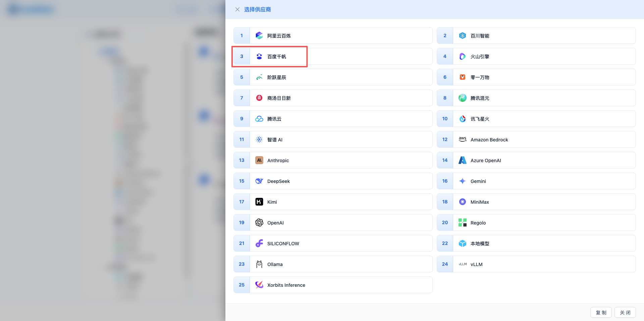This screenshot has height=321, width=644.
Task: Click the OpenAI logo
Action: [259, 222]
